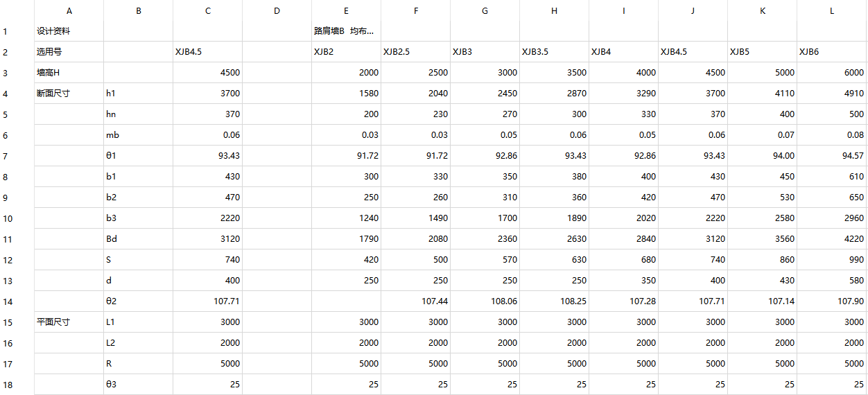Select the empty θ2 cell under XJB2
868x395 pixels.
tap(346, 301)
